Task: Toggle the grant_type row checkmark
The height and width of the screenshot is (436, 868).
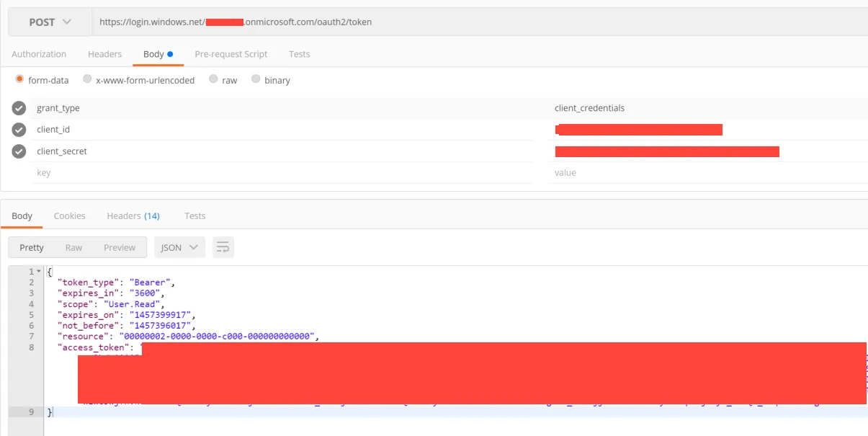Action: coord(19,108)
